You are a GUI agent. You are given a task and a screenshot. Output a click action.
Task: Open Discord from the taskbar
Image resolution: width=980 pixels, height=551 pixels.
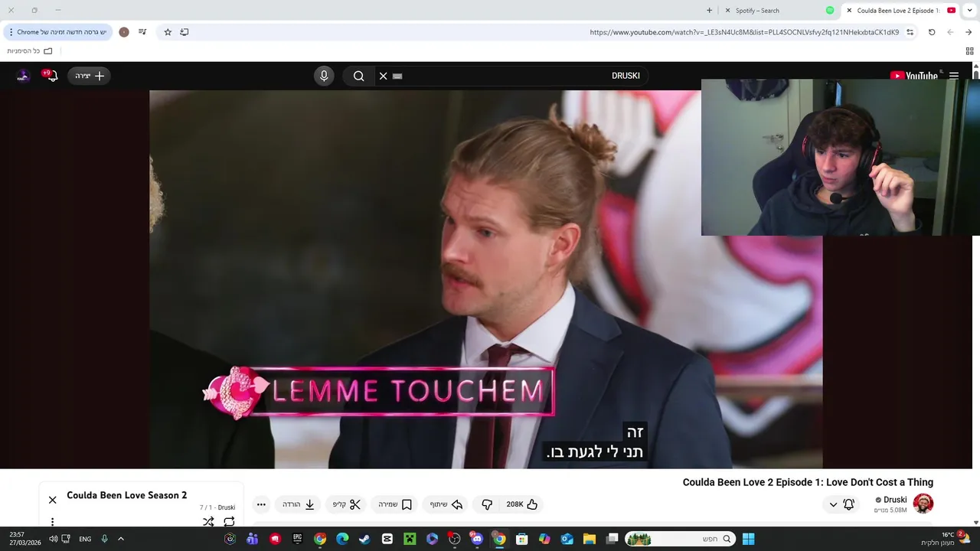(x=477, y=540)
